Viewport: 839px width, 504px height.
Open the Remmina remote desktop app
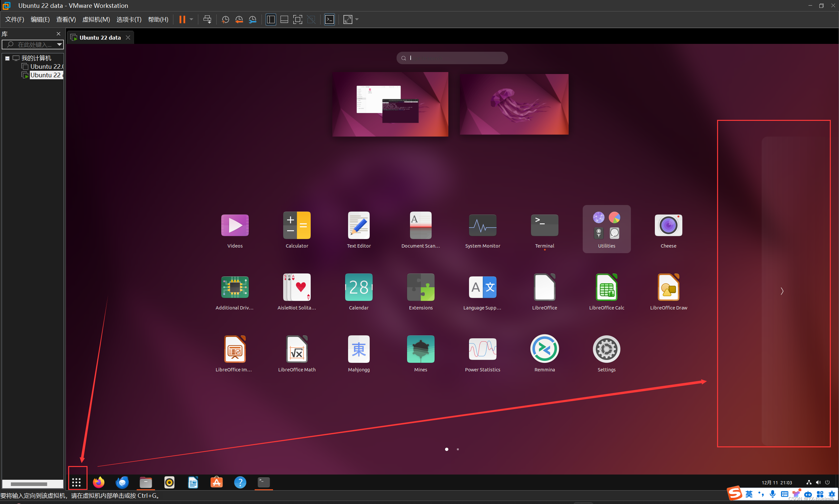[544, 349]
